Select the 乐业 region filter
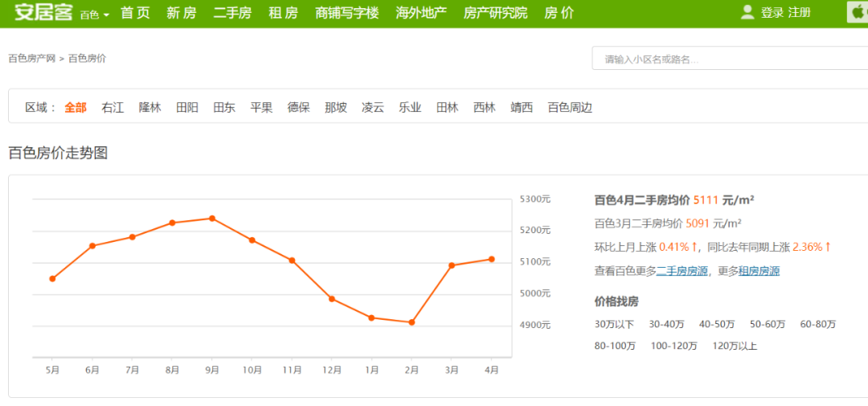This screenshot has height=406, width=868. click(x=410, y=108)
